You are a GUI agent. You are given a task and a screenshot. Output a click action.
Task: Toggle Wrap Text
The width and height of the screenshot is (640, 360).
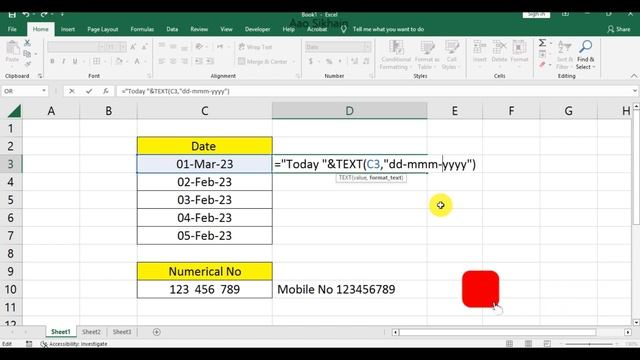[256, 47]
